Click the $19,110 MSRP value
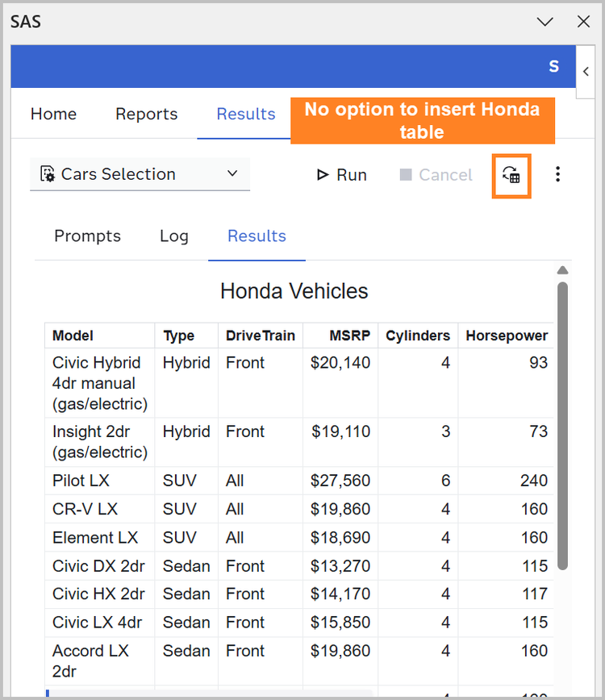 pos(340,431)
